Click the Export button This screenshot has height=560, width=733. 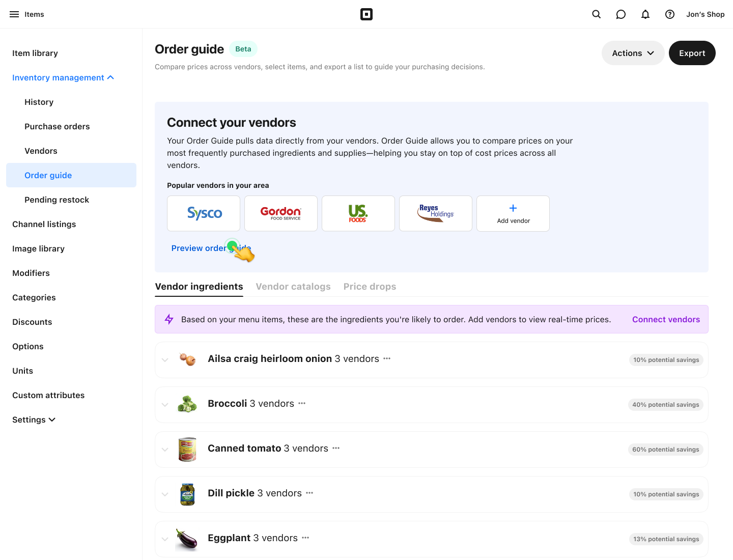tap(692, 53)
